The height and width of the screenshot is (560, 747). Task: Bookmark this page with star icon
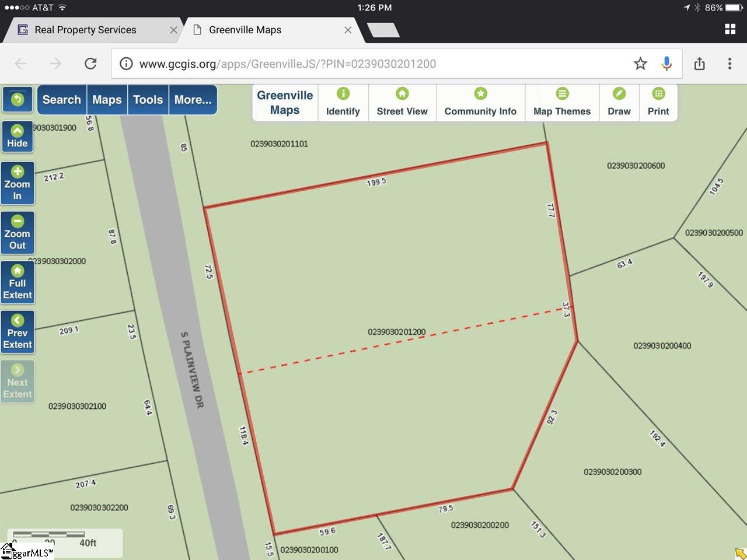click(640, 64)
